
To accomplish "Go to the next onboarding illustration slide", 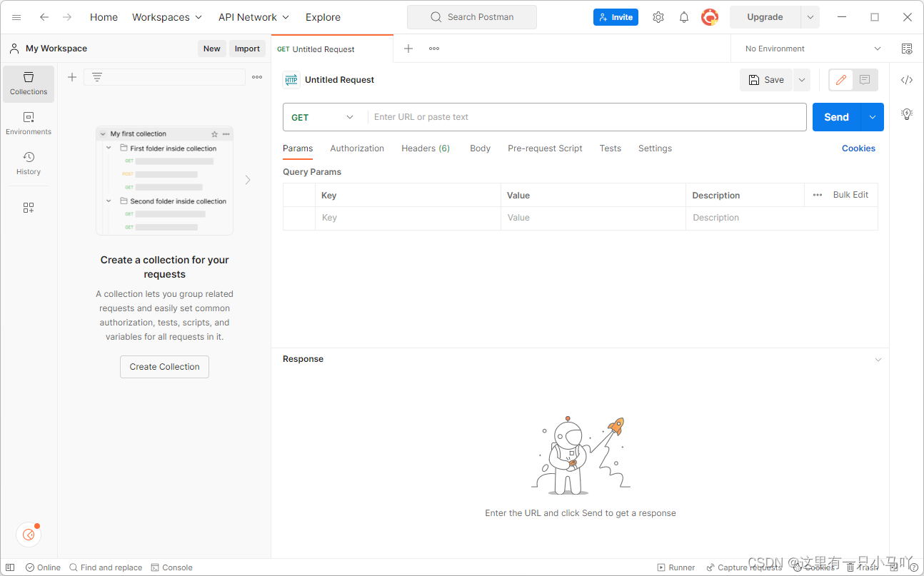I will click(248, 180).
